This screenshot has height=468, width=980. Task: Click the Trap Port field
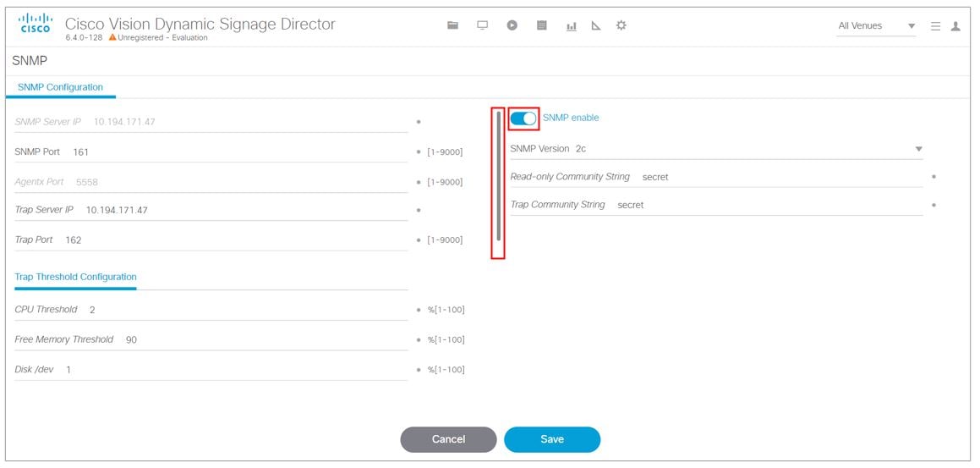[x=211, y=240]
